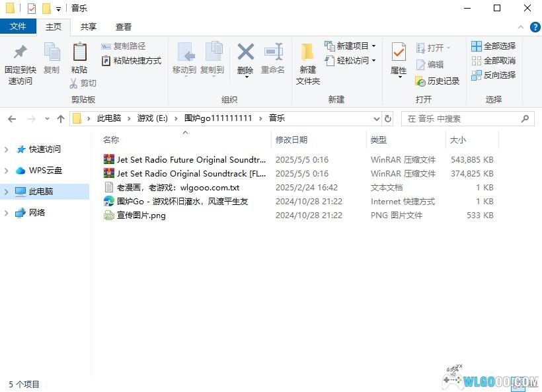Click 游戏 (E:) breadcrumb segment
This screenshot has width=542, height=392.
coord(153,118)
